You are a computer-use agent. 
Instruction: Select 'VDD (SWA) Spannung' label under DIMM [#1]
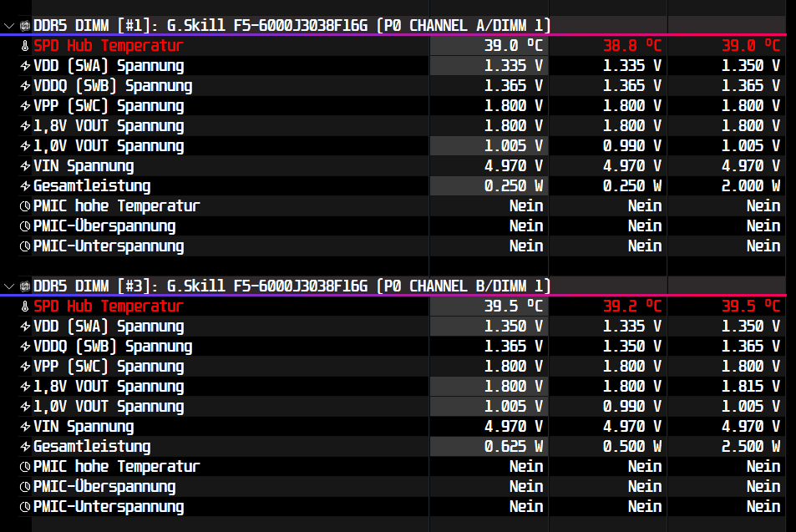point(109,65)
